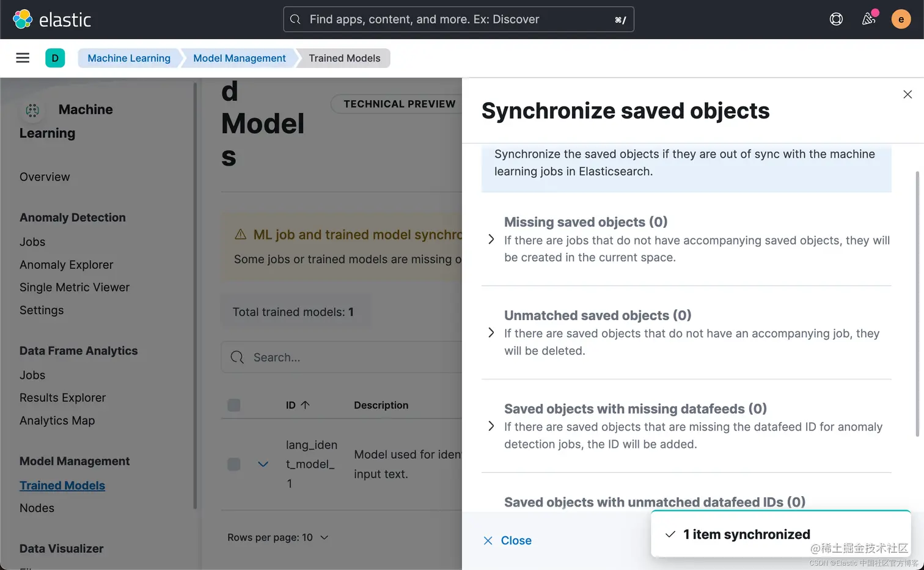The width and height of the screenshot is (924, 570).
Task: Expand the Unmatched saved objects section
Action: pos(491,333)
